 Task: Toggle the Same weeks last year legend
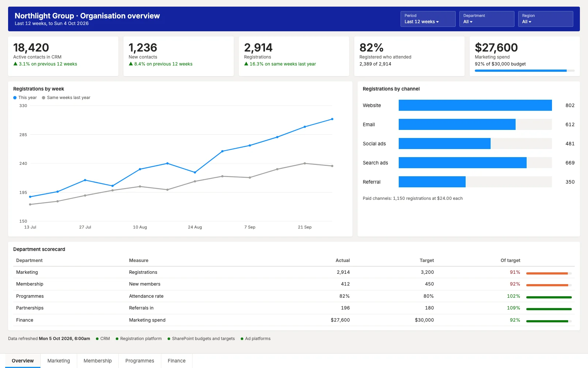click(66, 98)
